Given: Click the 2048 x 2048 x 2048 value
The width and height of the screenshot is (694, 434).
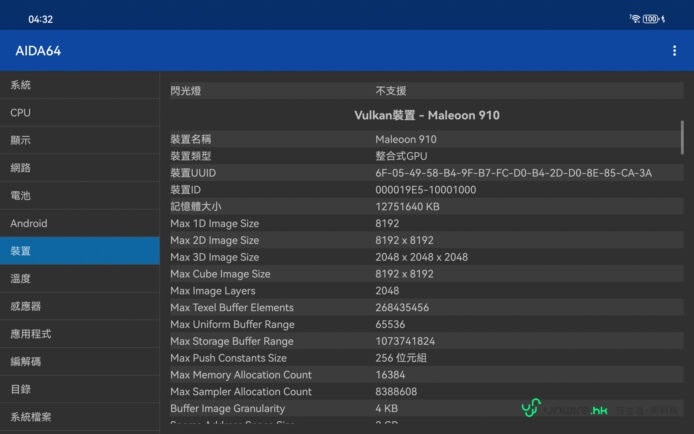Looking at the screenshot, I should tap(421, 257).
